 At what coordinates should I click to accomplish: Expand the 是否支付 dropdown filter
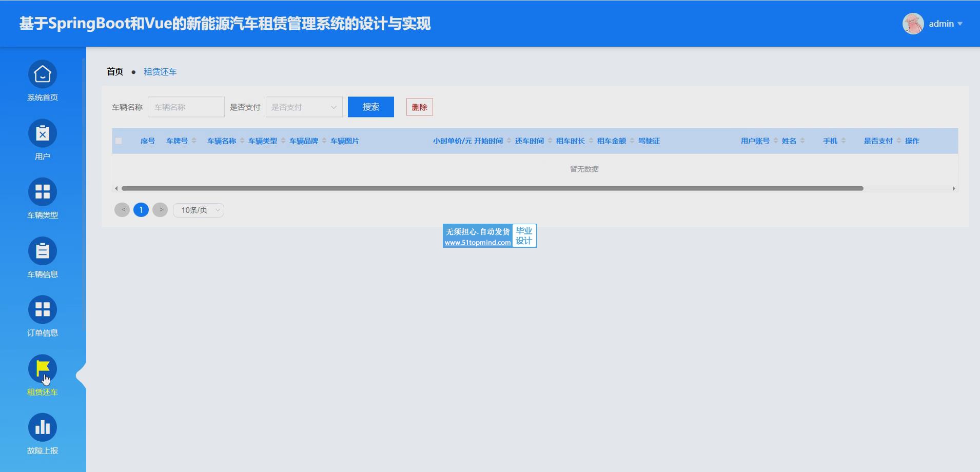(x=304, y=107)
